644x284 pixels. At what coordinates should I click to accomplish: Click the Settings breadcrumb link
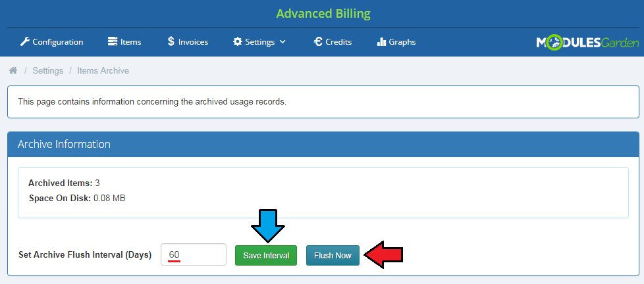coord(48,70)
